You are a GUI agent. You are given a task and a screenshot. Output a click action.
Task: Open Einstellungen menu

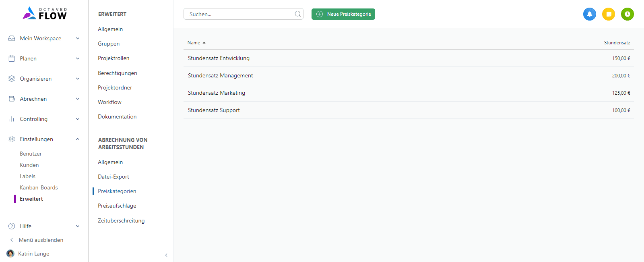pos(37,139)
